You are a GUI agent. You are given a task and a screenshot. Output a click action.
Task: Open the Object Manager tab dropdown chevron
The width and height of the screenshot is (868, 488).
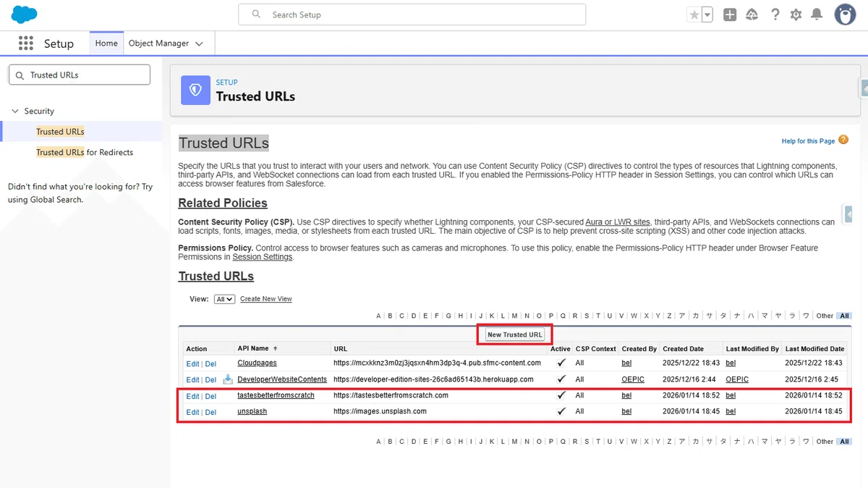pos(200,43)
